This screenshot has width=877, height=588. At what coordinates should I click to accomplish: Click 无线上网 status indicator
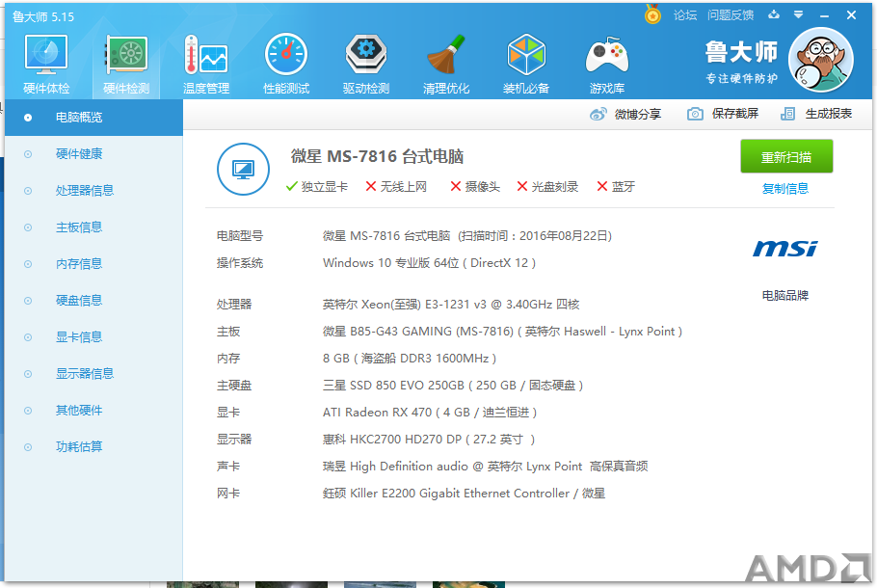[x=396, y=187]
